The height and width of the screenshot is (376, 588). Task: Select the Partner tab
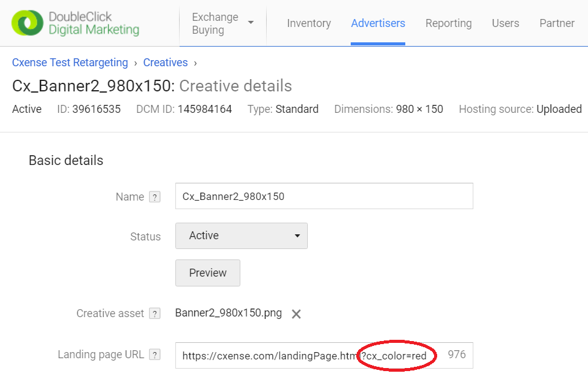point(557,23)
